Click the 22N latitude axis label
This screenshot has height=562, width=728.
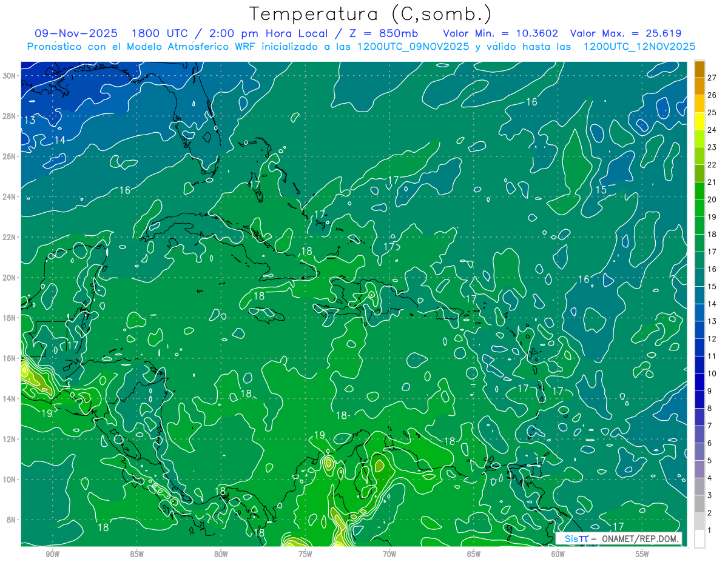[x=9, y=237]
